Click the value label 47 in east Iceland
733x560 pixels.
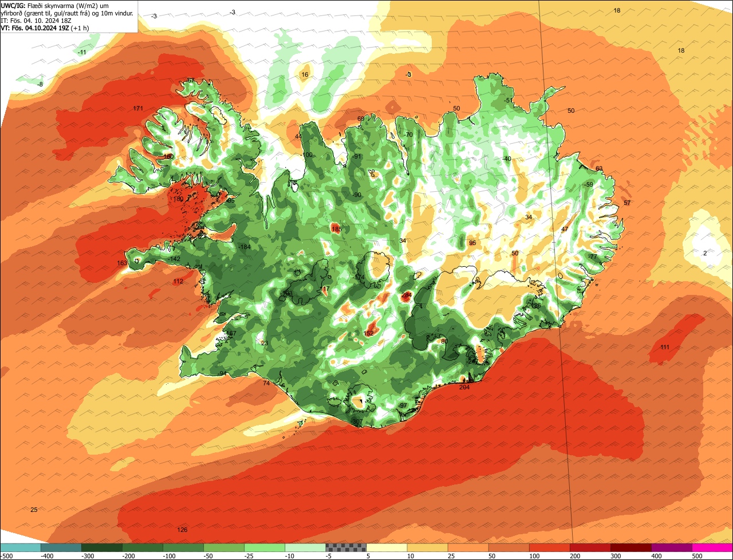(565, 229)
